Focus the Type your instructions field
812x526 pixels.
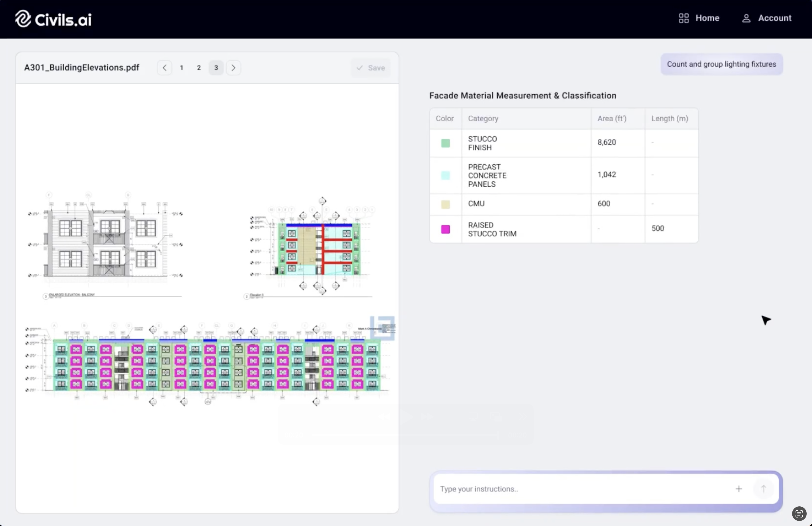point(580,489)
